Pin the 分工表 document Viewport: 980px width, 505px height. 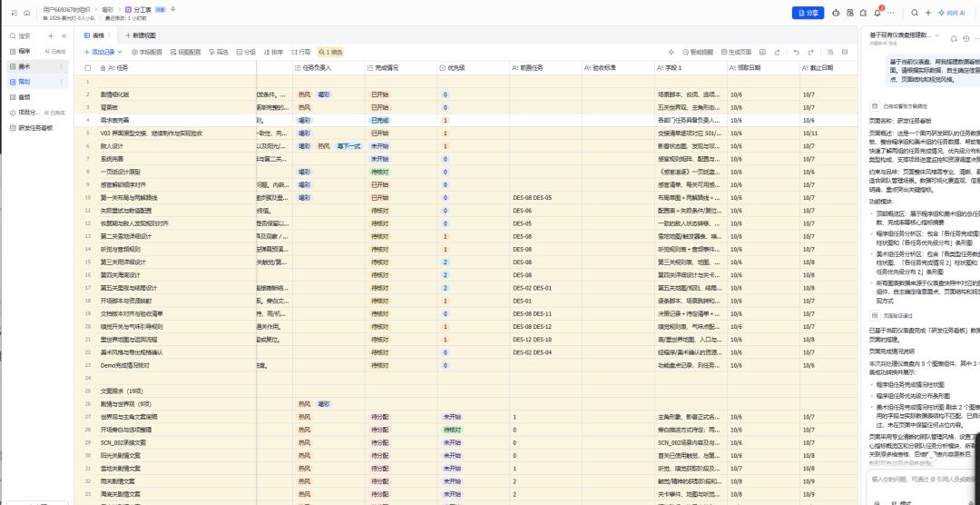[x=173, y=9]
